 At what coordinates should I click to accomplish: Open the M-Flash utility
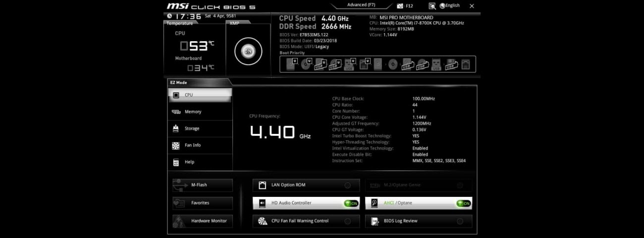click(x=203, y=185)
